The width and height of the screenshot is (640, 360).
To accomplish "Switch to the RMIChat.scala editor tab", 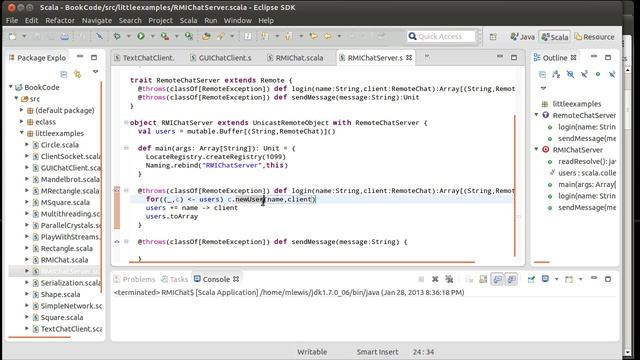I will pyautogui.click(x=295, y=58).
